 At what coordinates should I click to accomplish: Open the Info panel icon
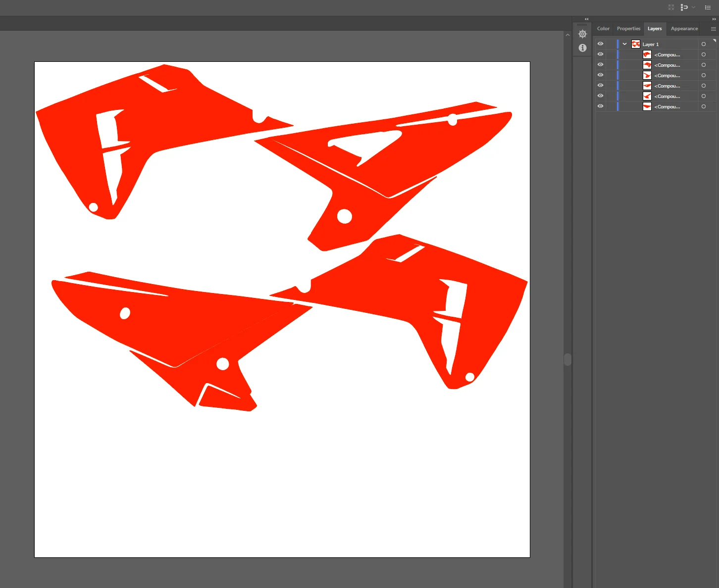coord(582,48)
